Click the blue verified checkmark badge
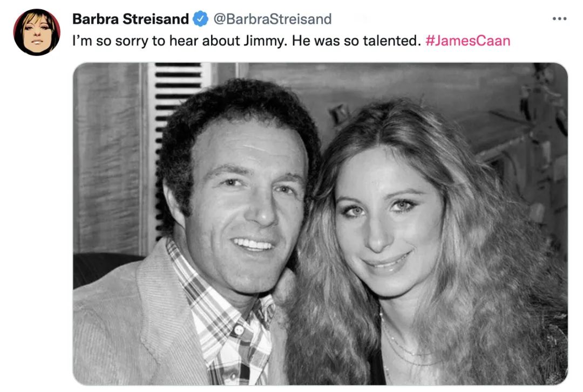The height and width of the screenshot is (392, 583). [x=200, y=19]
